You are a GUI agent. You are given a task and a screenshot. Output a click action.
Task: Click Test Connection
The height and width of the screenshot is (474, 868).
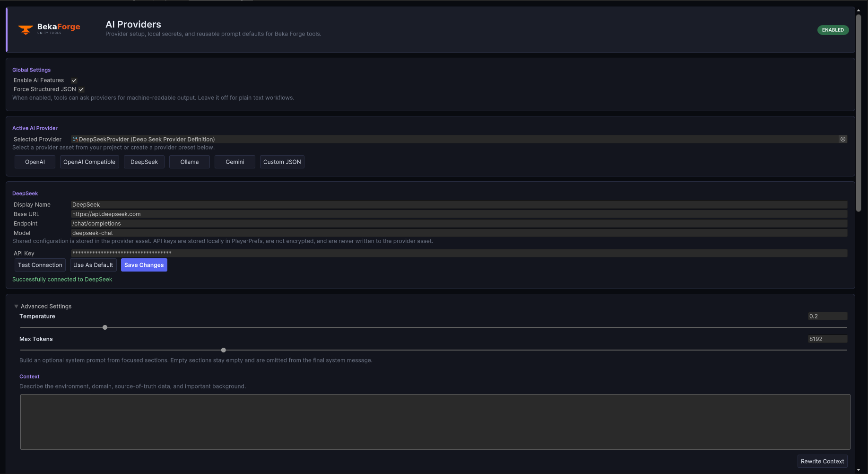40,265
